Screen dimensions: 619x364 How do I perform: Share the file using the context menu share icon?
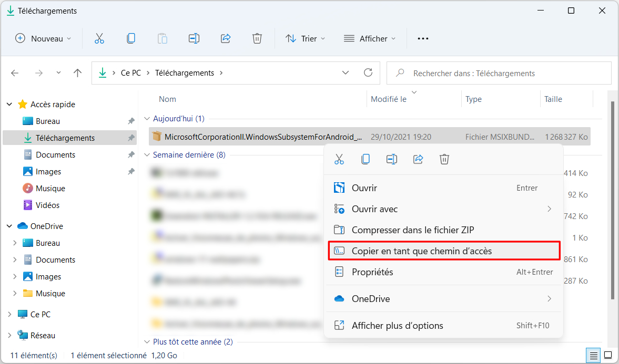pyautogui.click(x=418, y=159)
